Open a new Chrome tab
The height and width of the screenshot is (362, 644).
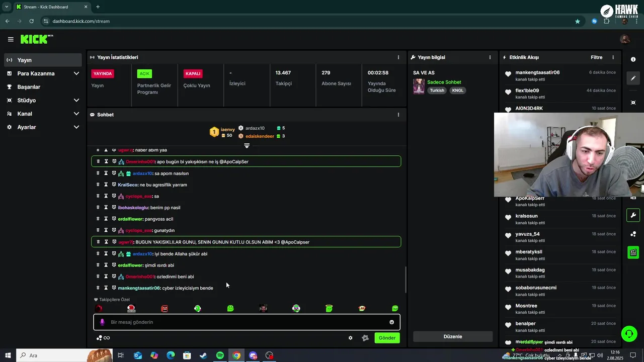[98, 7]
